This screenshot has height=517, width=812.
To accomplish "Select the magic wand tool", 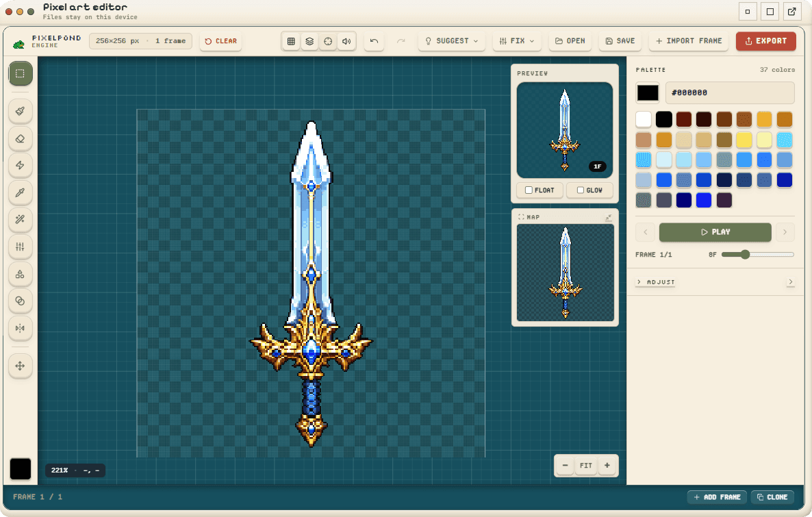I will pyautogui.click(x=20, y=220).
